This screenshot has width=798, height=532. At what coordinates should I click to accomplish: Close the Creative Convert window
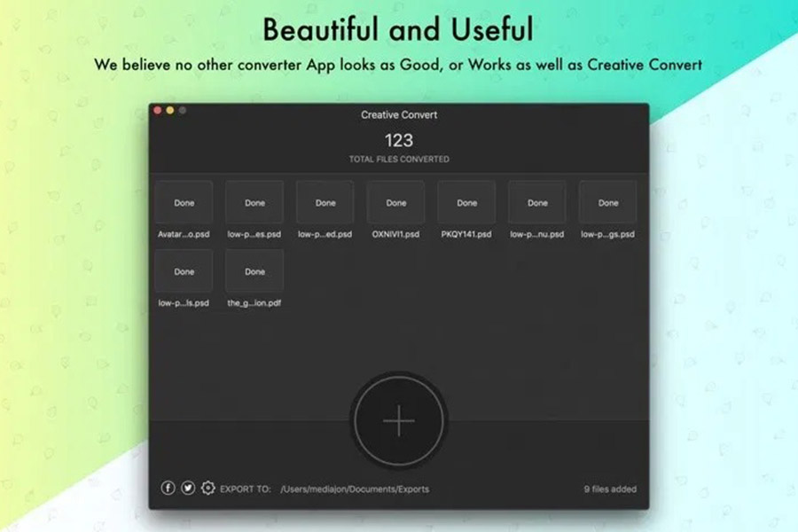[159, 111]
